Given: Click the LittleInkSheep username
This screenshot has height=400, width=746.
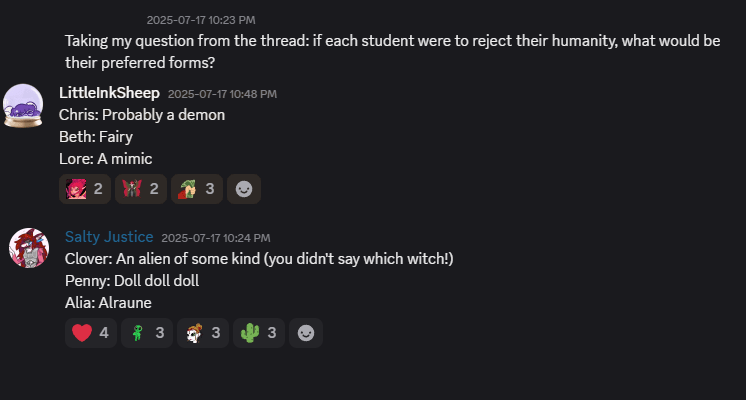Looking at the screenshot, I should 109,93.
